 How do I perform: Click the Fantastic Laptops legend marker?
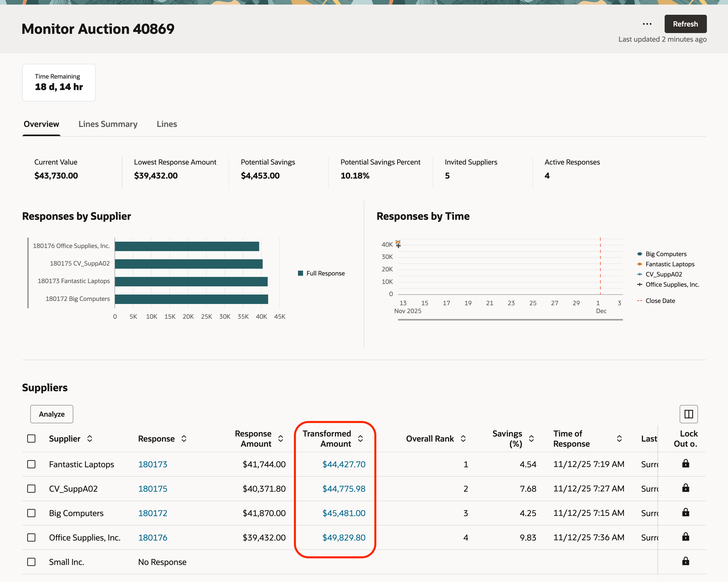click(640, 264)
